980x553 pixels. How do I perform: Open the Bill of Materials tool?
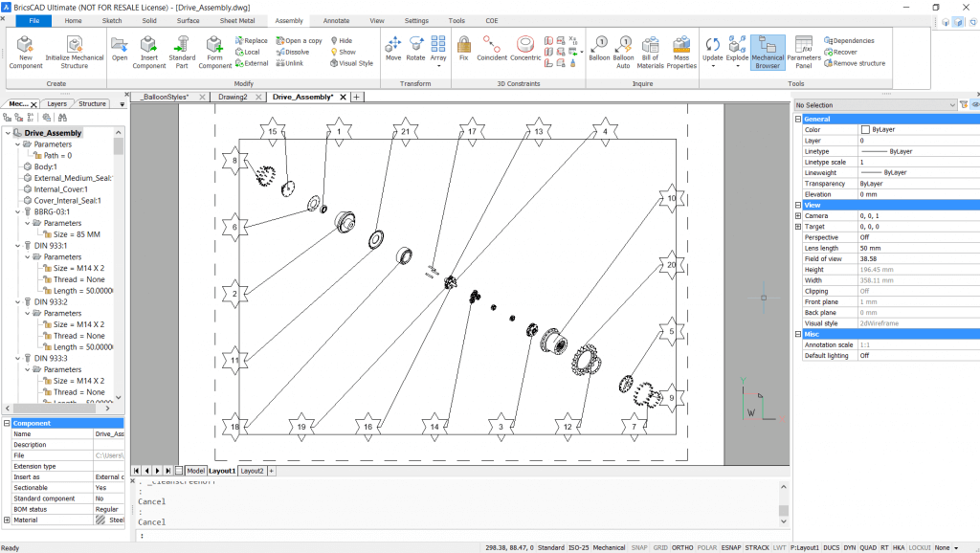(x=650, y=52)
